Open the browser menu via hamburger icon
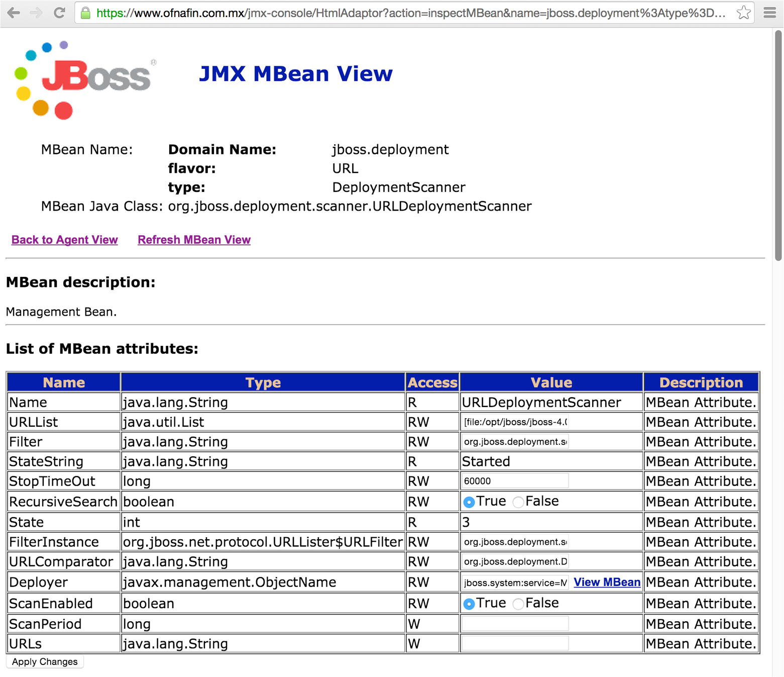784x677 pixels. point(770,13)
